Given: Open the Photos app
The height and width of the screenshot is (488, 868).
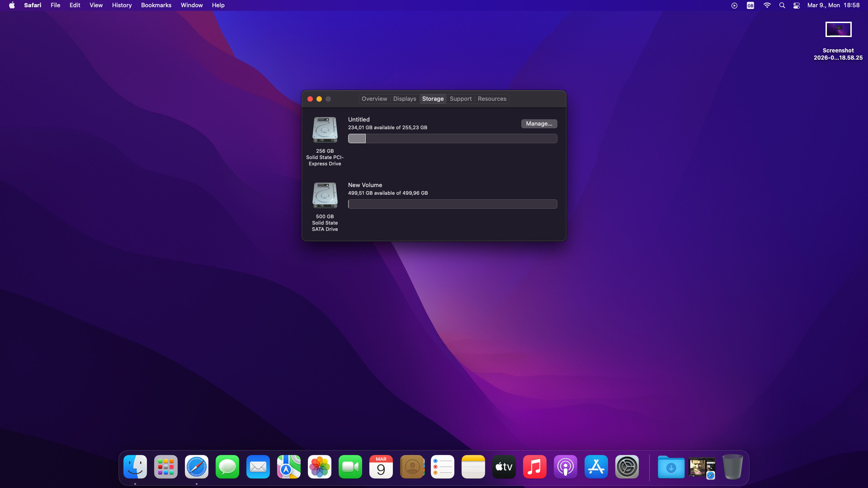Looking at the screenshot, I should click(x=319, y=467).
